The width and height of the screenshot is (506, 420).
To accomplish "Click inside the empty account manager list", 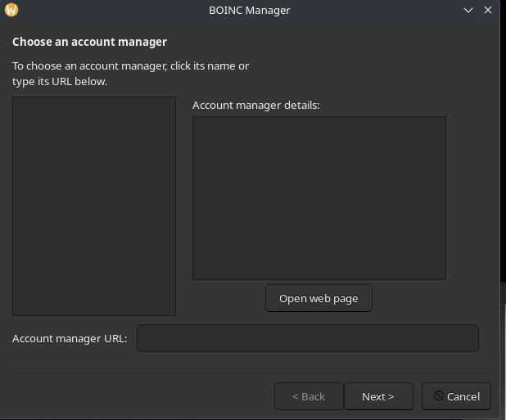I will (x=94, y=205).
